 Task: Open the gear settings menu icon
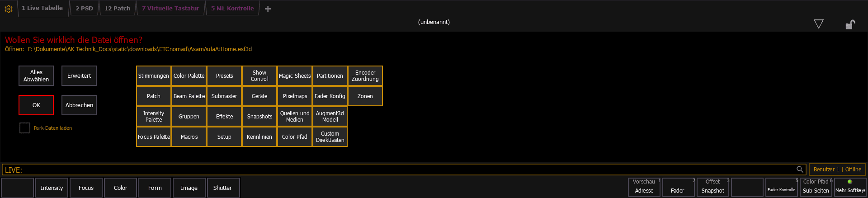[x=8, y=9]
